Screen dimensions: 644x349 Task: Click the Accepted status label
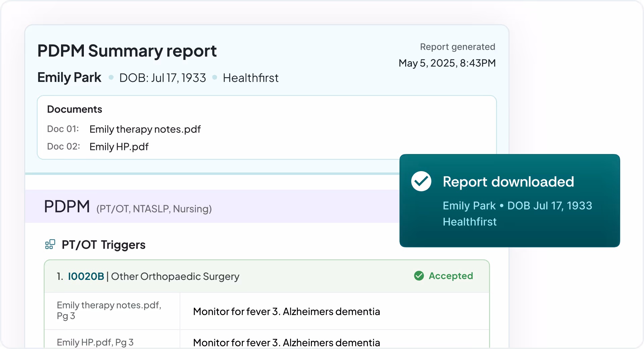(451, 276)
